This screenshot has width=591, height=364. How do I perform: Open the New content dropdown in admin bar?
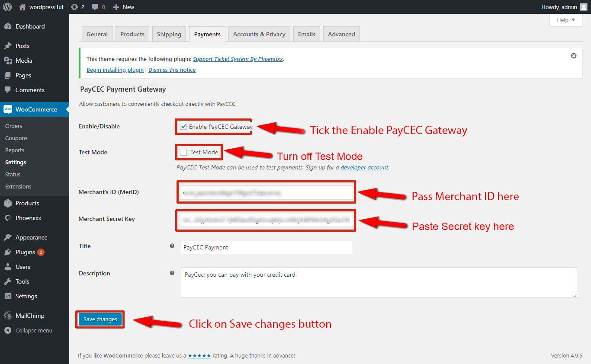point(124,7)
